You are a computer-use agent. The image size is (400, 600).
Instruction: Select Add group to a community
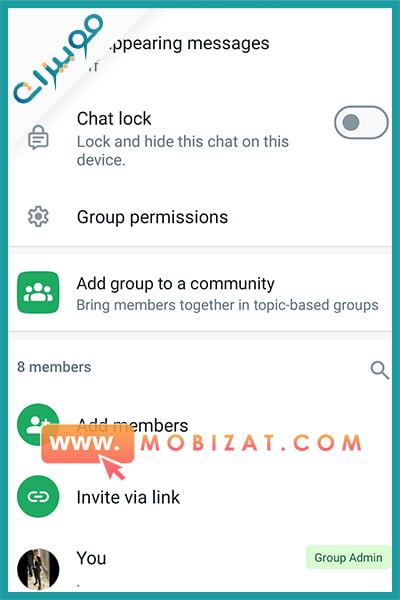coord(200,293)
